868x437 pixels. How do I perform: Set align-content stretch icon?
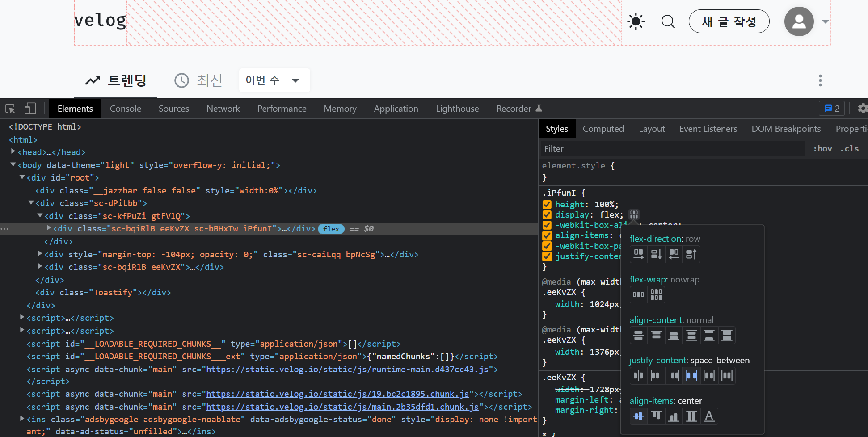(x=727, y=336)
